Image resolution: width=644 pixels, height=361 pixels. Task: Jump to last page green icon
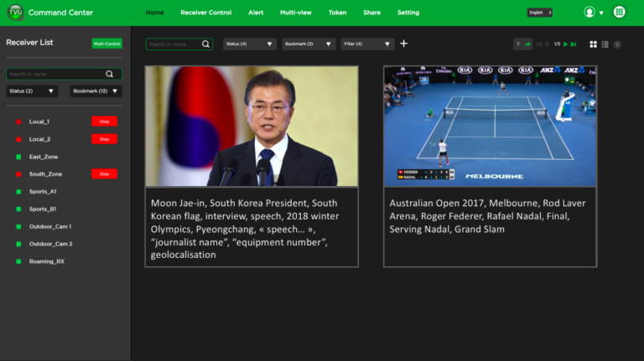pyautogui.click(x=574, y=44)
